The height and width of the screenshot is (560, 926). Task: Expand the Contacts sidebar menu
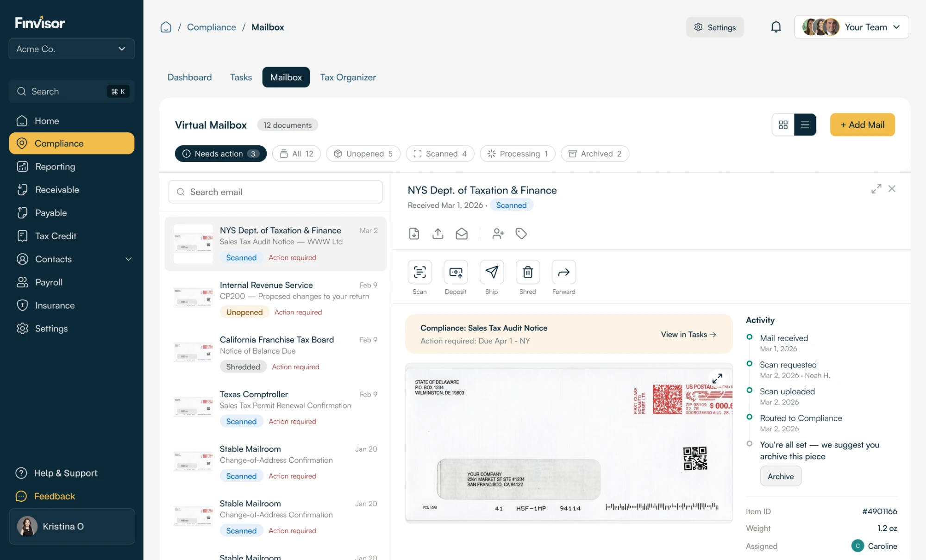pos(128,259)
